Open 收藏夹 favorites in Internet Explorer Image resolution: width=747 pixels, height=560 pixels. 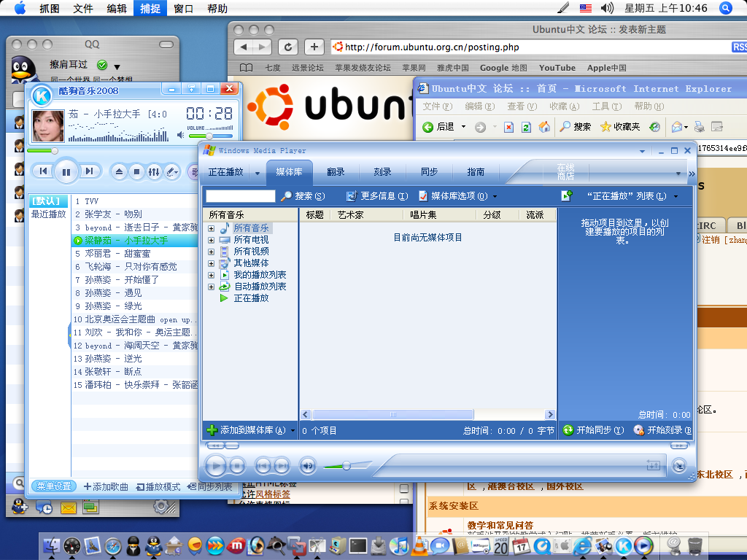click(x=620, y=127)
